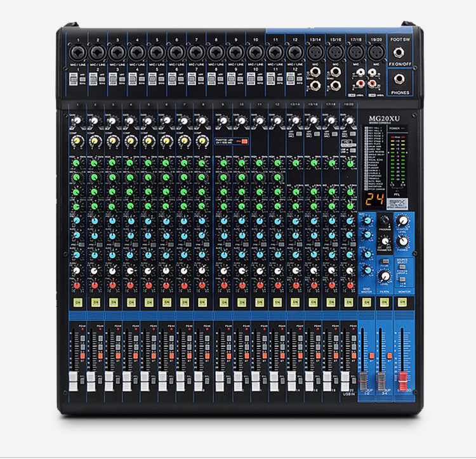Click channel 8 yellow COMP knob
Viewport: 476px width, 459px height.
(x=202, y=141)
